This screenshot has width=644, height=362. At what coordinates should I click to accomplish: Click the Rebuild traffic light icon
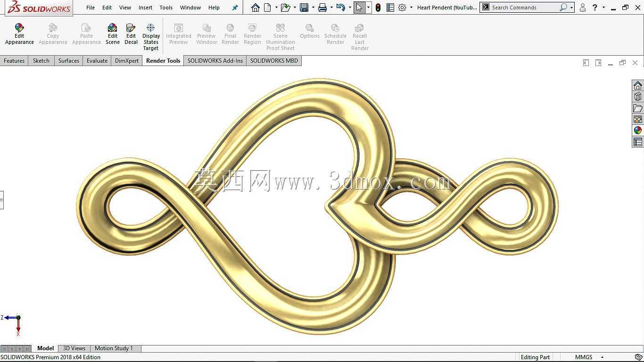coord(378,8)
